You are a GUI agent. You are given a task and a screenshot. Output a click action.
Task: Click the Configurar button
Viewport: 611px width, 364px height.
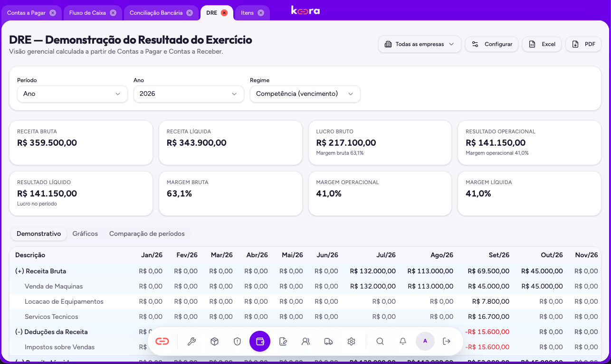pos(492,44)
